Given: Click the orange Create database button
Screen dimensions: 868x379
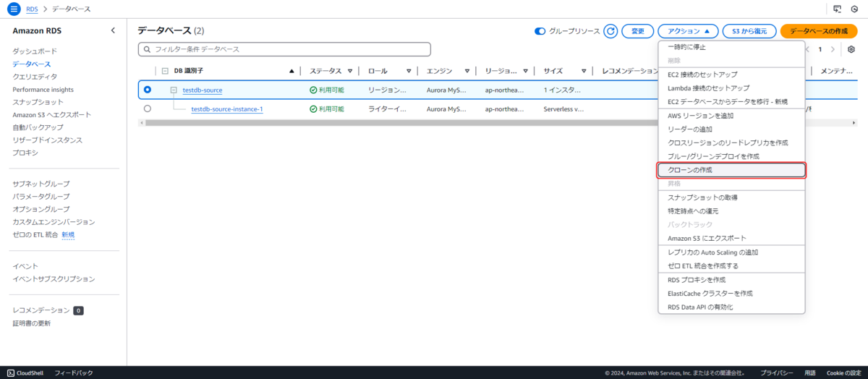Looking at the screenshot, I should pos(818,31).
